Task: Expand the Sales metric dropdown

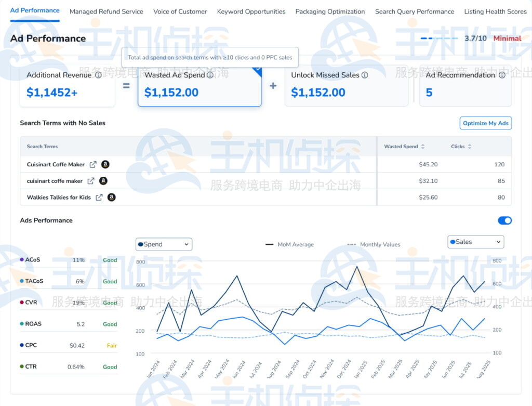Action: coord(475,242)
